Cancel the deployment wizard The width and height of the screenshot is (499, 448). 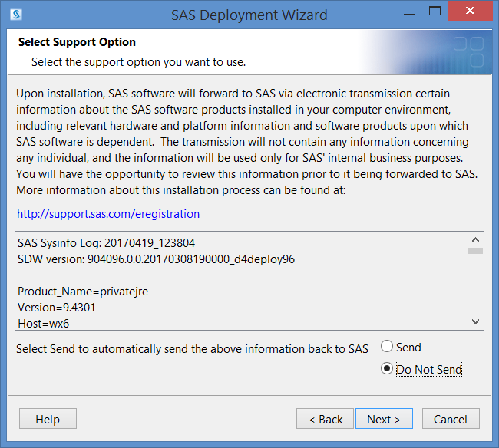(451, 419)
